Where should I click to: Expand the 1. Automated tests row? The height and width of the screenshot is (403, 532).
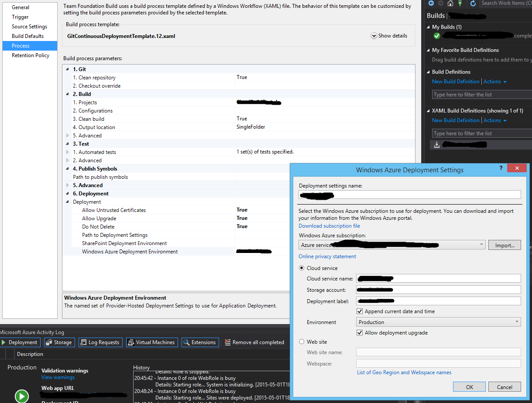click(x=67, y=152)
